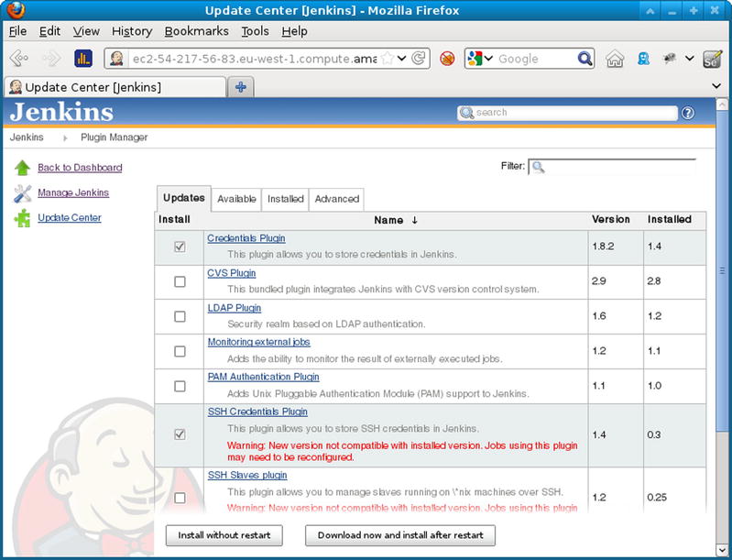
Task: Open a new tab with plus icon
Action: click(241, 87)
